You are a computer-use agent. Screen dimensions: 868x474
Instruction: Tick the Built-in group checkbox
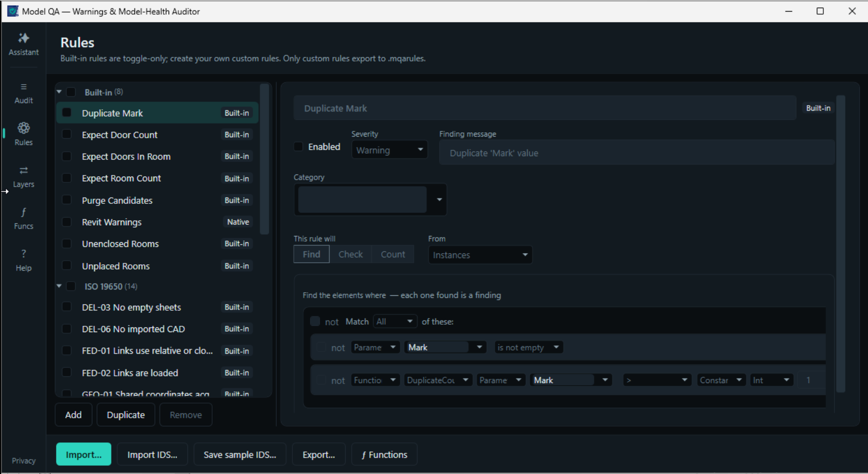[71, 92]
